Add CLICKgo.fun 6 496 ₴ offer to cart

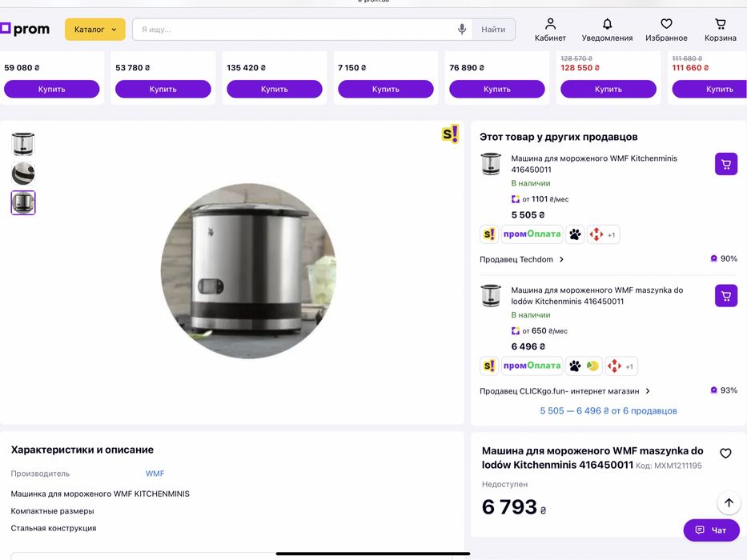coord(726,296)
